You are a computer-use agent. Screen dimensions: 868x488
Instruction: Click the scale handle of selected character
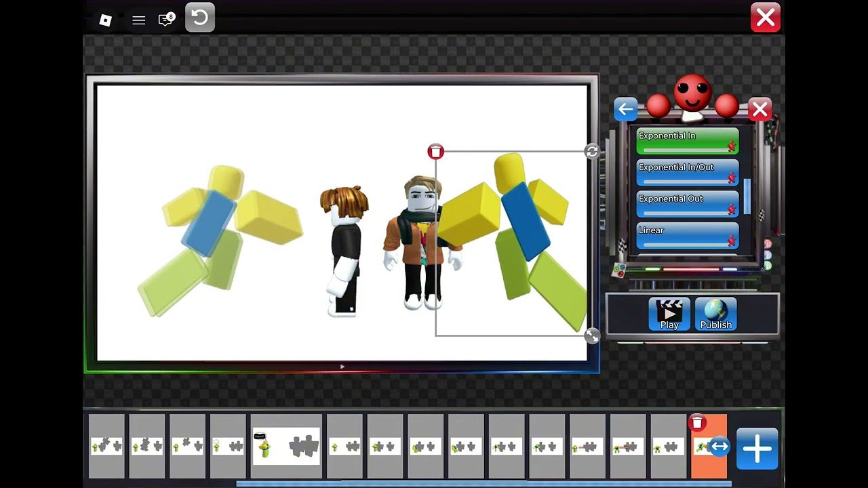pos(592,336)
